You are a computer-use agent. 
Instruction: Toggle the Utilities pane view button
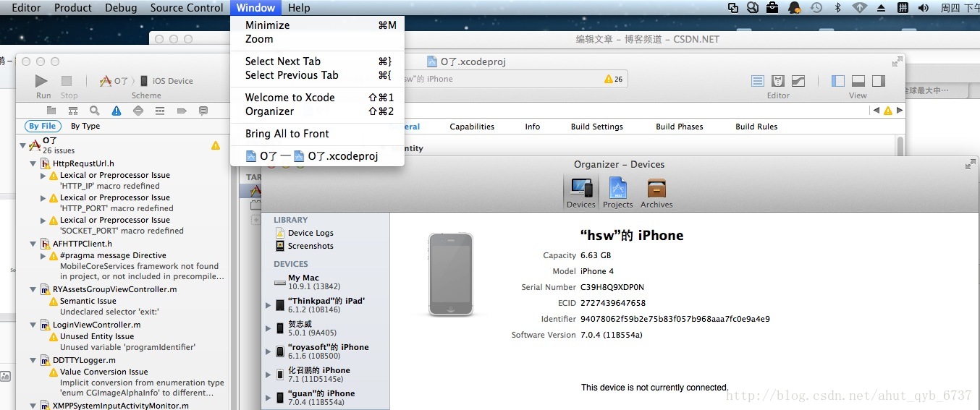click(879, 81)
